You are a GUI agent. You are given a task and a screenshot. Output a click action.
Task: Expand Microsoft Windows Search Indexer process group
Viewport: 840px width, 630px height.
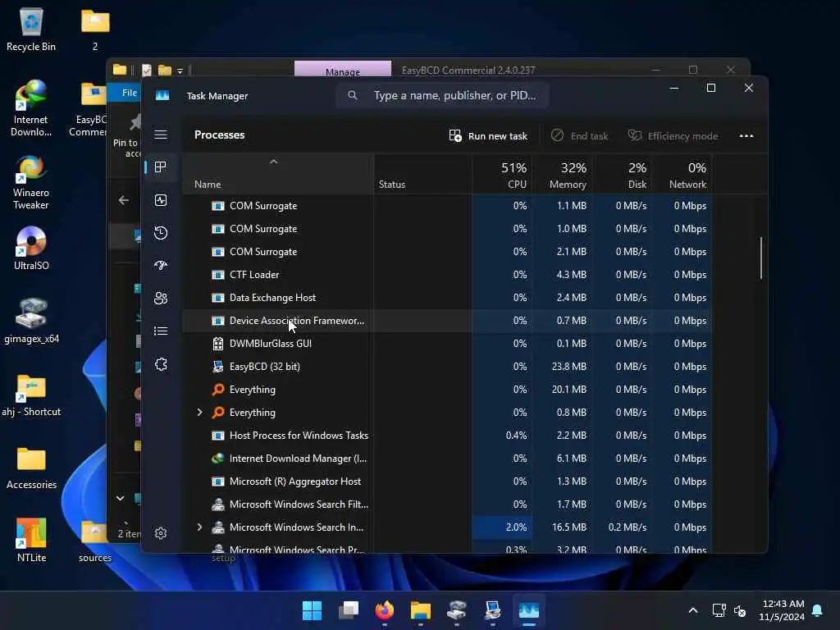tap(200, 527)
